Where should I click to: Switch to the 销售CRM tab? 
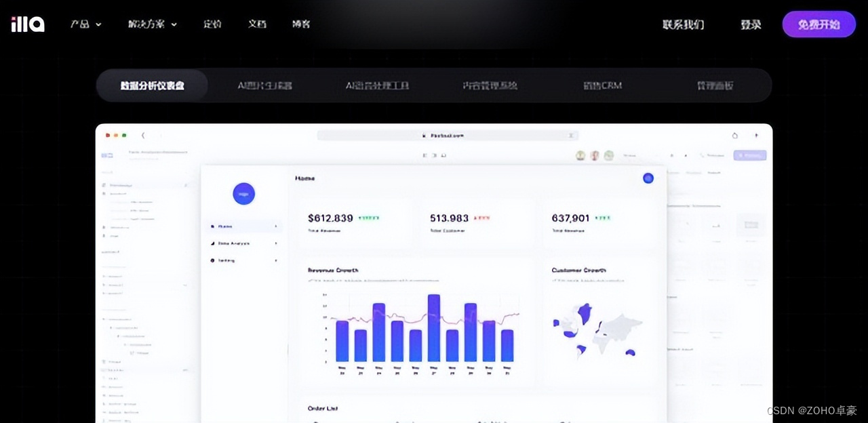(x=602, y=85)
